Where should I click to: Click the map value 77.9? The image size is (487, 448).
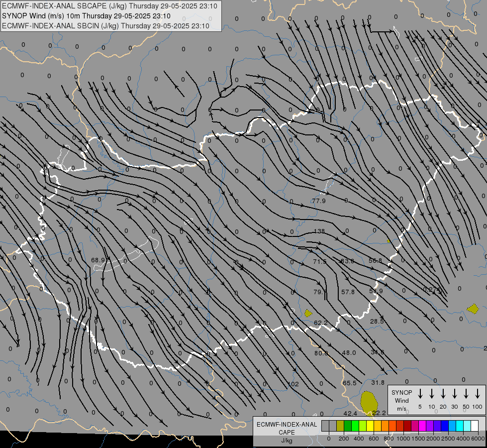point(319,201)
